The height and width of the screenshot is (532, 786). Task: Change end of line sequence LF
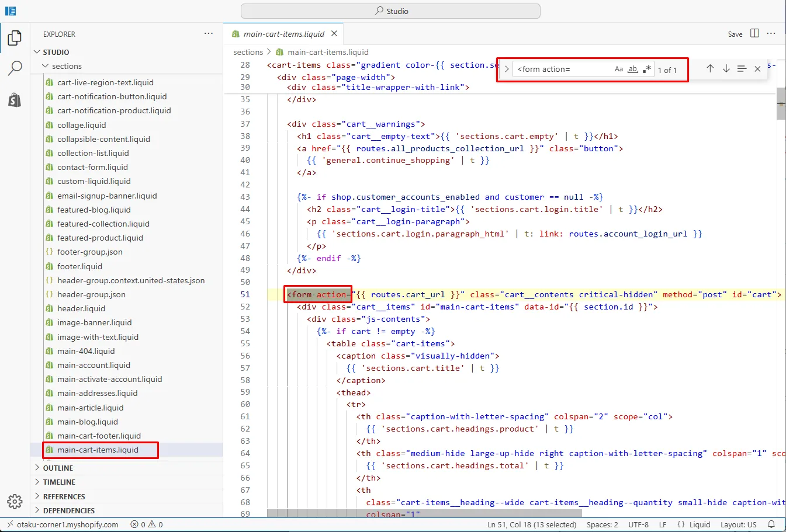click(663, 524)
